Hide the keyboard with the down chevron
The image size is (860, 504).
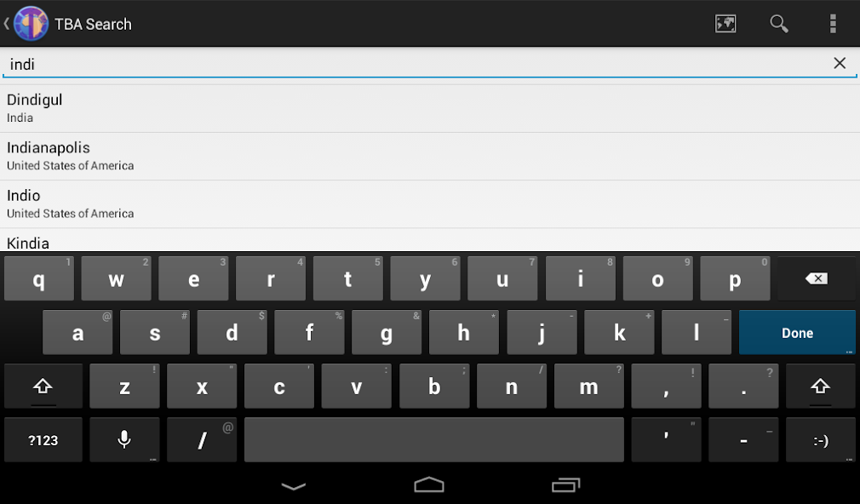click(294, 486)
